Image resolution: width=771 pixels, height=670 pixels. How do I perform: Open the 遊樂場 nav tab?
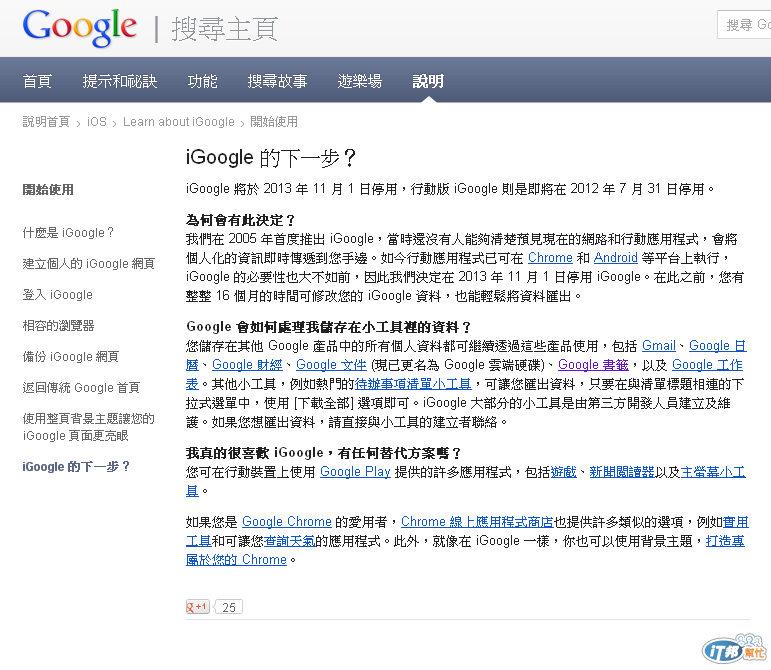pyautogui.click(x=360, y=81)
